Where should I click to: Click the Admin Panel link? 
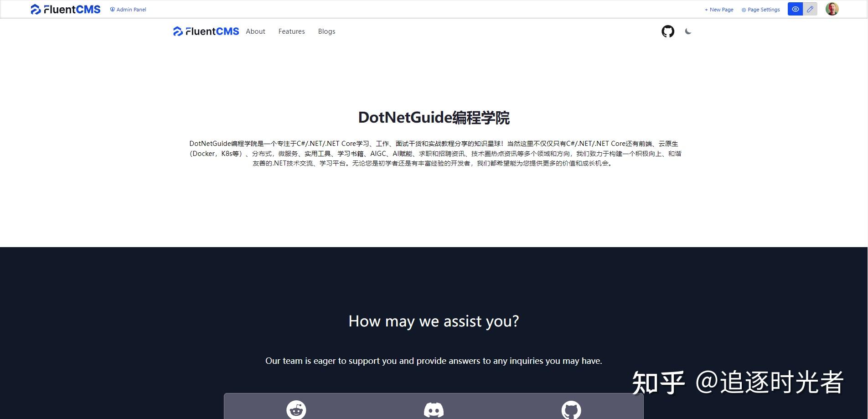130,9
